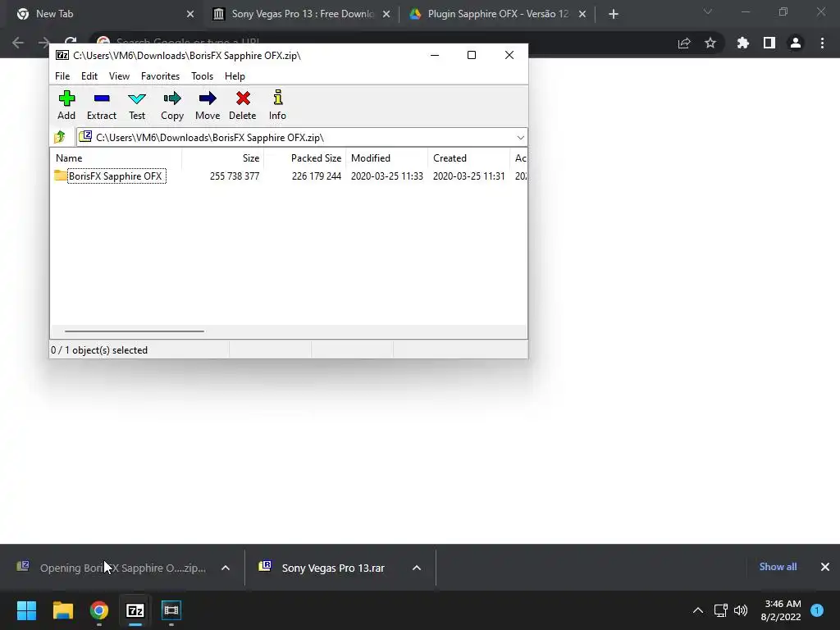840x630 pixels.
Task: Select packed size 226 179 244
Action: coord(316,176)
